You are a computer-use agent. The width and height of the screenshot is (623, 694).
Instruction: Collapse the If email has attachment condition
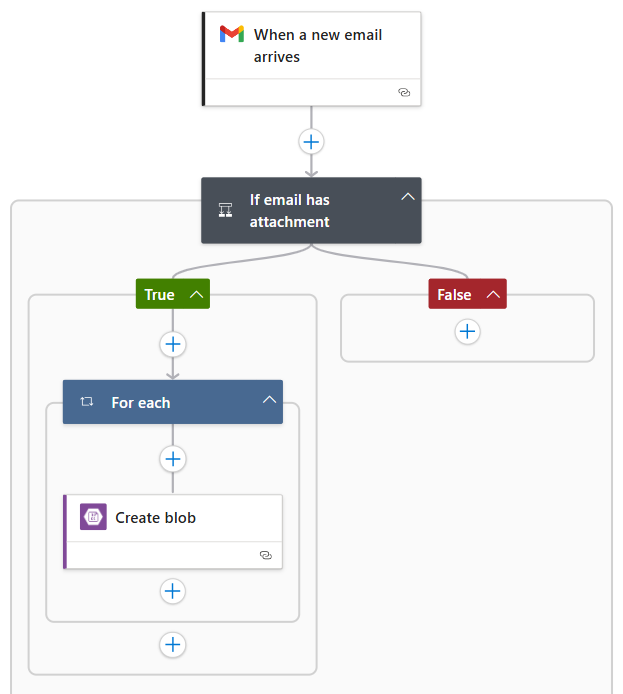[x=407, y=197]
